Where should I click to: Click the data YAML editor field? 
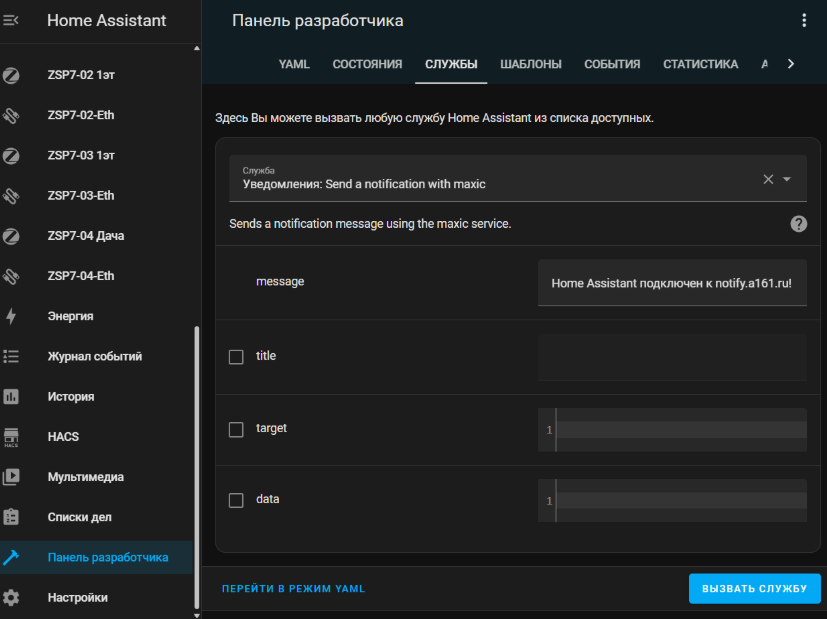(672, 500)
